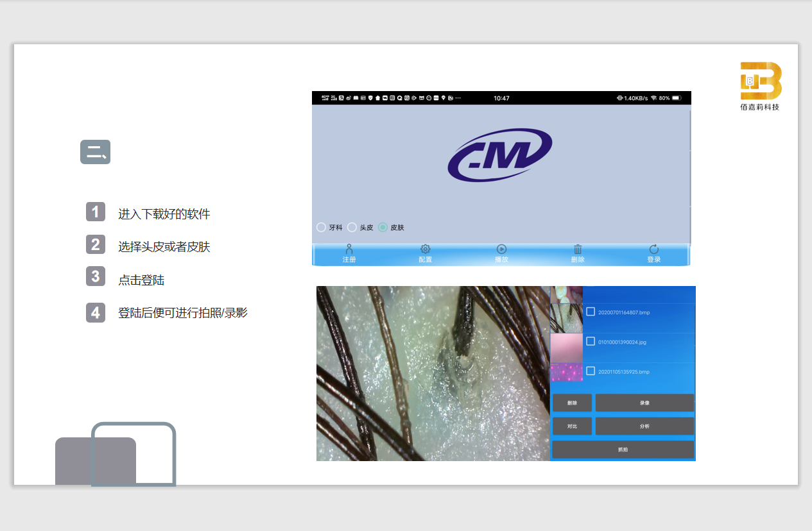
Task: Click the 抓拍 capture button
Action: pyautogui.click(x=623, y=450)
